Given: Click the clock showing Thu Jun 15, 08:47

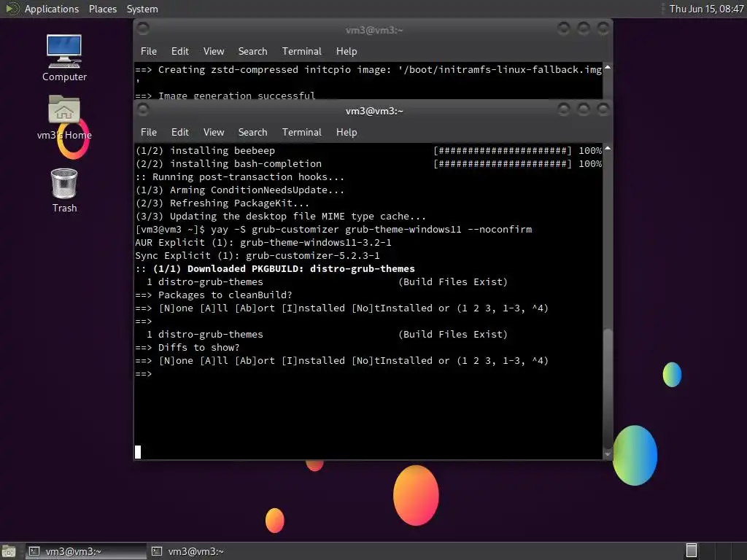Looking at the screenshot, I should point(706,9).
